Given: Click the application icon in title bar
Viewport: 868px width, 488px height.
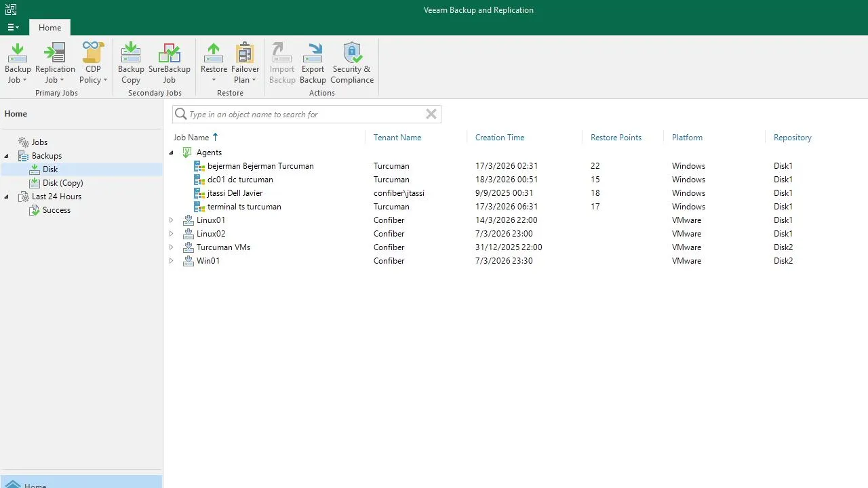Looking at the screenshot, I should point(11,9).
